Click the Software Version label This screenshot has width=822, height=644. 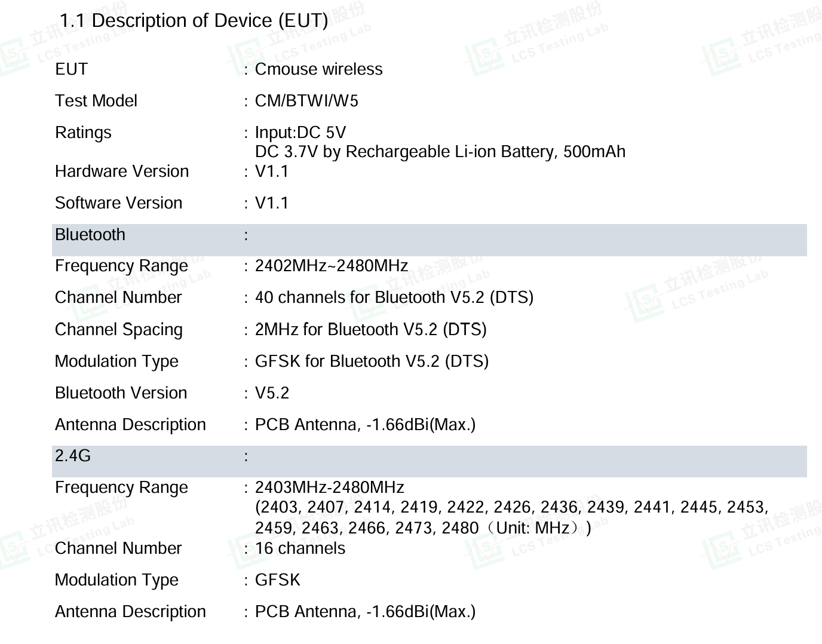(118, 203)
